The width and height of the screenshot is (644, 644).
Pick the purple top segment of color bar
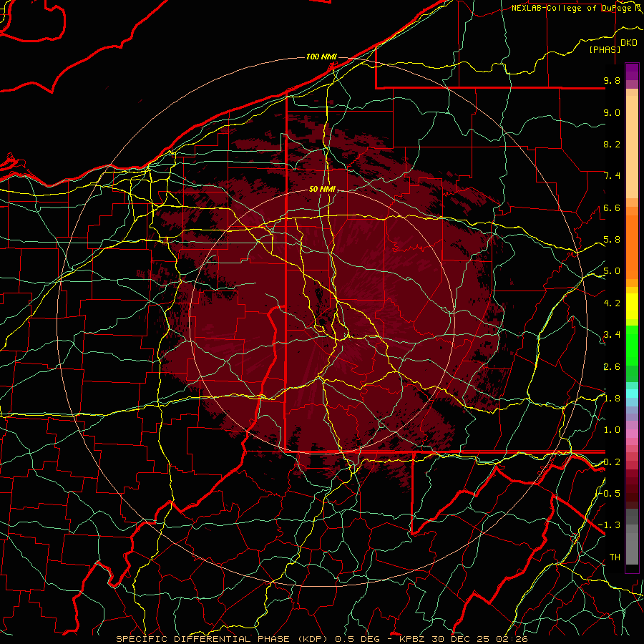pyautogui.click(x=632, y=72)
